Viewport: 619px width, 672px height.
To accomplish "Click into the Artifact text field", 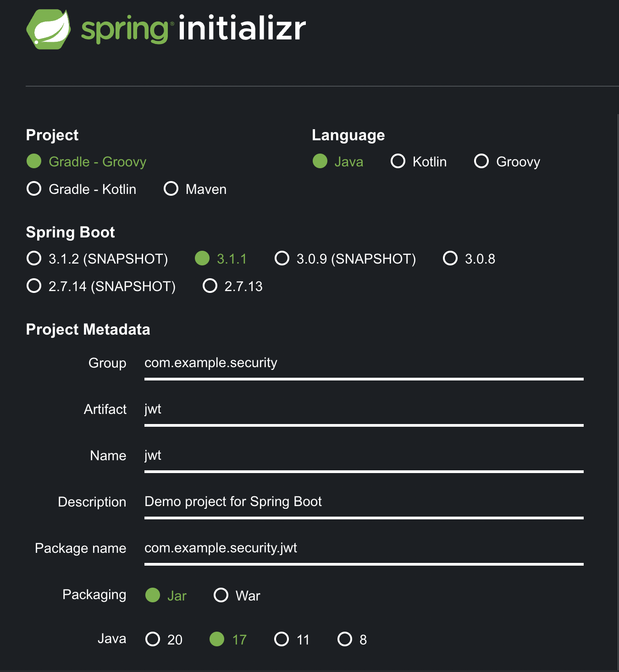I will tap(364, 412).
